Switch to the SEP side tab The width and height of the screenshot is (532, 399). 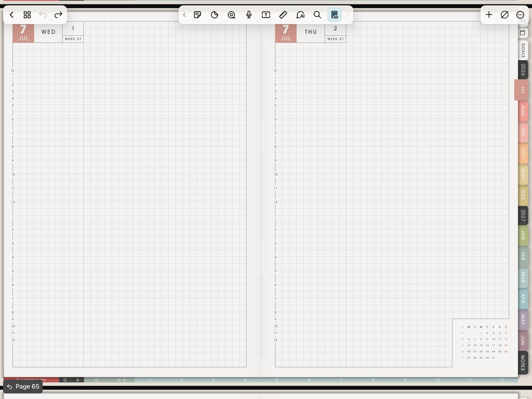[523, 132]
